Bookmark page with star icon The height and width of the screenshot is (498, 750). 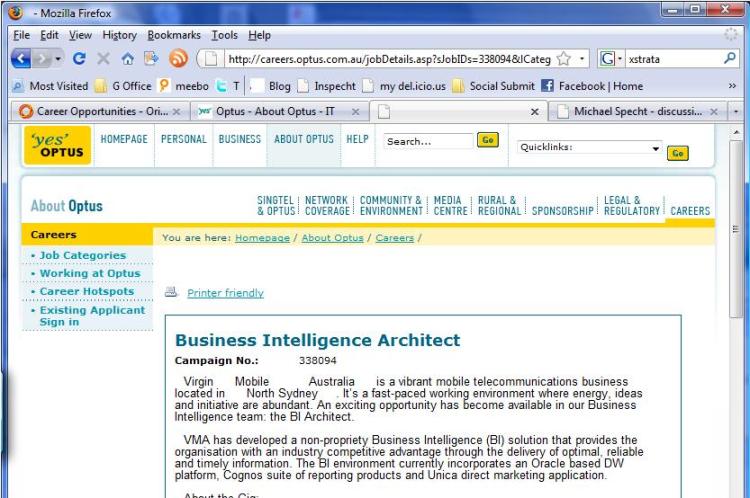(x=565, y=59)
